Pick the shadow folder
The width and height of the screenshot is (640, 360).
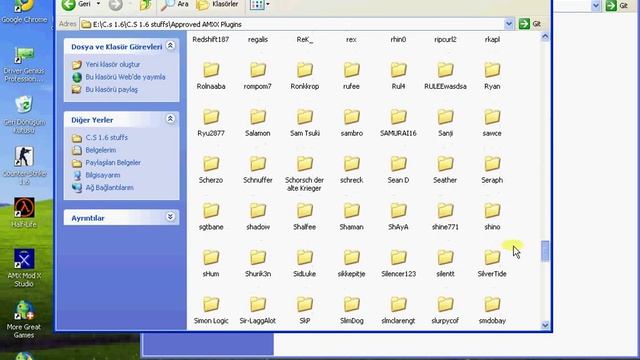258,216
